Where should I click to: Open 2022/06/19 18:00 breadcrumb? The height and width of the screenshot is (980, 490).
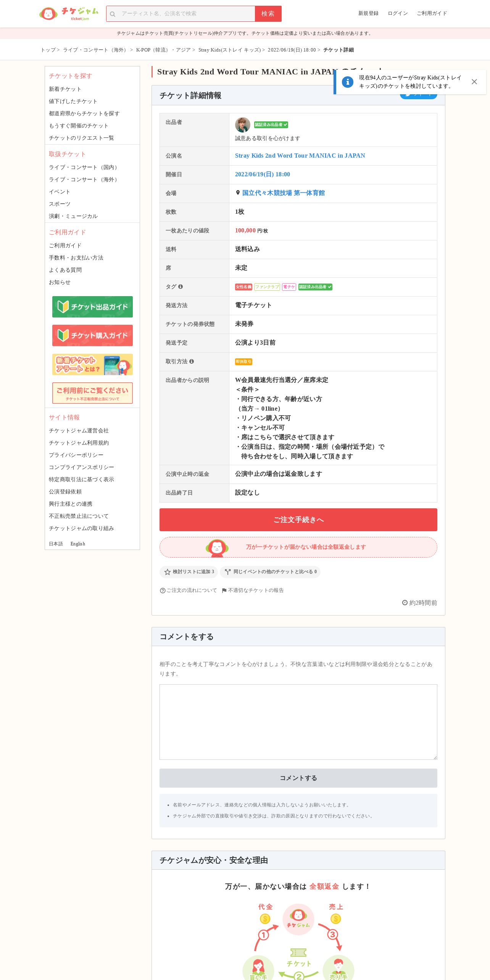pyautogui.click(x=292, y=50)
